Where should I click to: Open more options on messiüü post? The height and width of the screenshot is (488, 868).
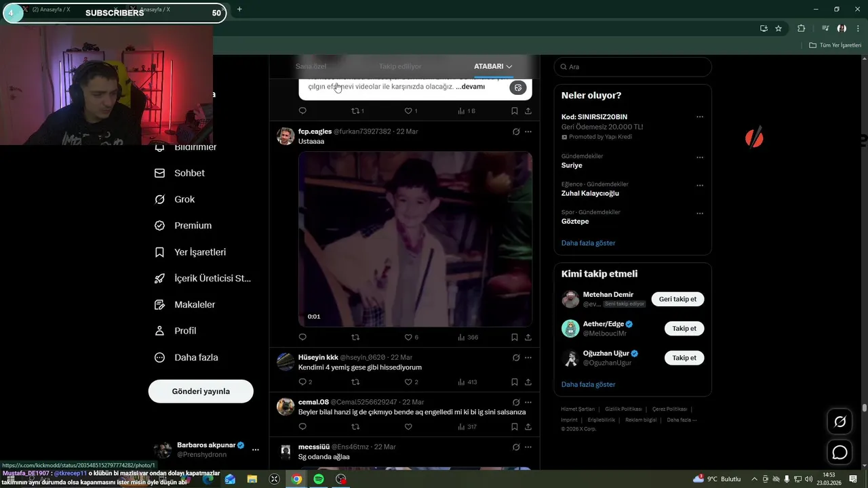pos(528,447)
